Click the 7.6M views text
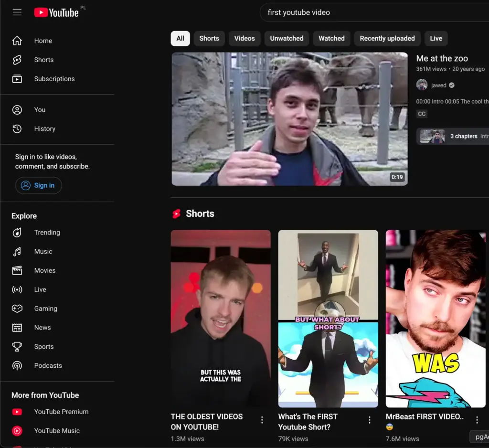489x448 pixels. pyautogui.click(x=402, y=438)
